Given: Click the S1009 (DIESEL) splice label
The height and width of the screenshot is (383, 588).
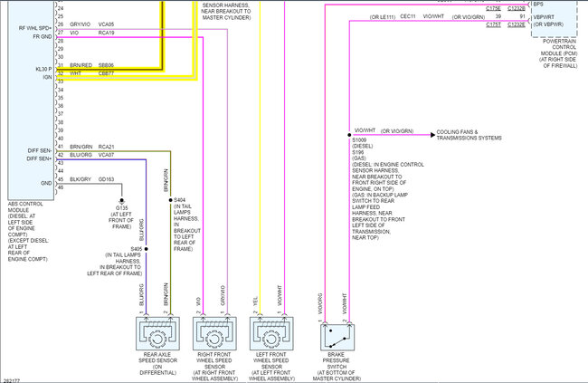Looking at the screenshot, I should click(362, 143).
